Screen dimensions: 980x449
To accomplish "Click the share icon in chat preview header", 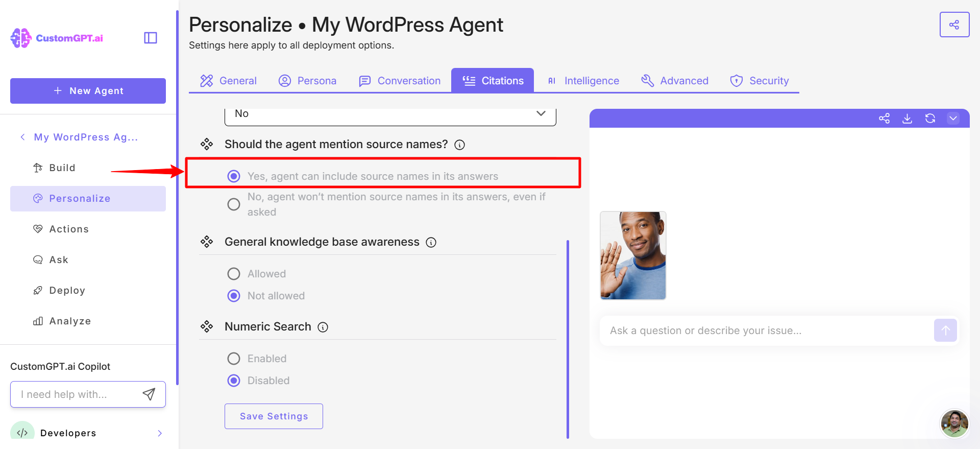I will pyautogui.click(x=884, y=119).
